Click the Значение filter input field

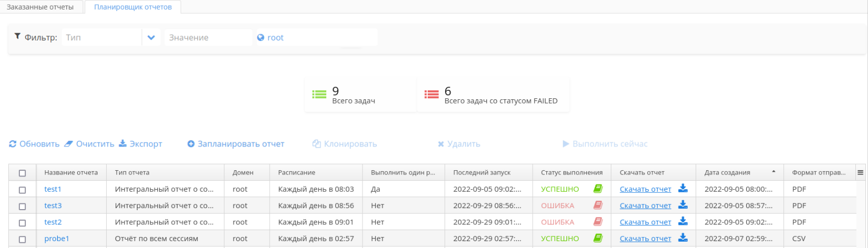click(x=208, y=38)
